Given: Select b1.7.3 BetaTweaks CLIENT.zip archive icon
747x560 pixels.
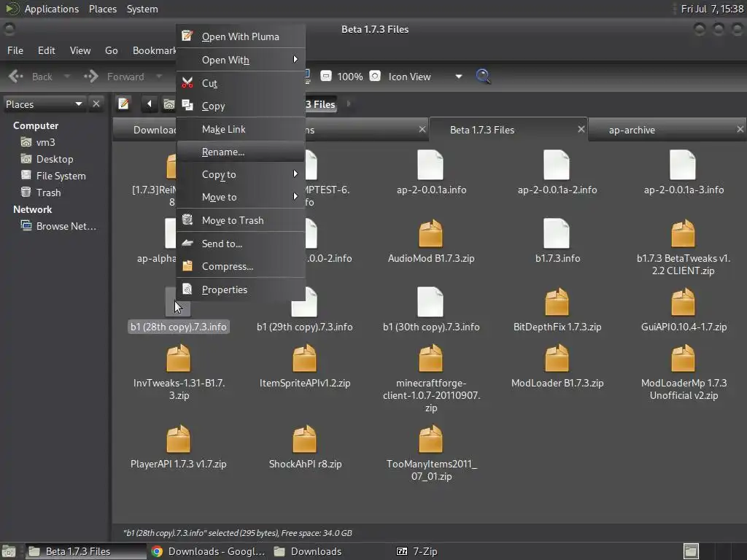Looking at the screenshot, I should point(683,233).
